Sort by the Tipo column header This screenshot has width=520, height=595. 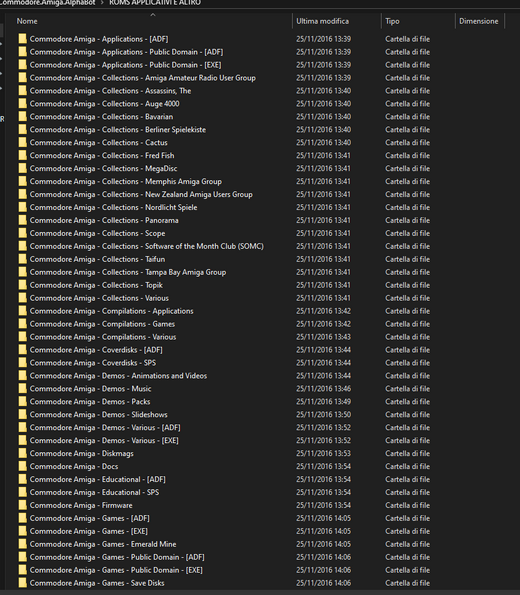pos(392,21)
